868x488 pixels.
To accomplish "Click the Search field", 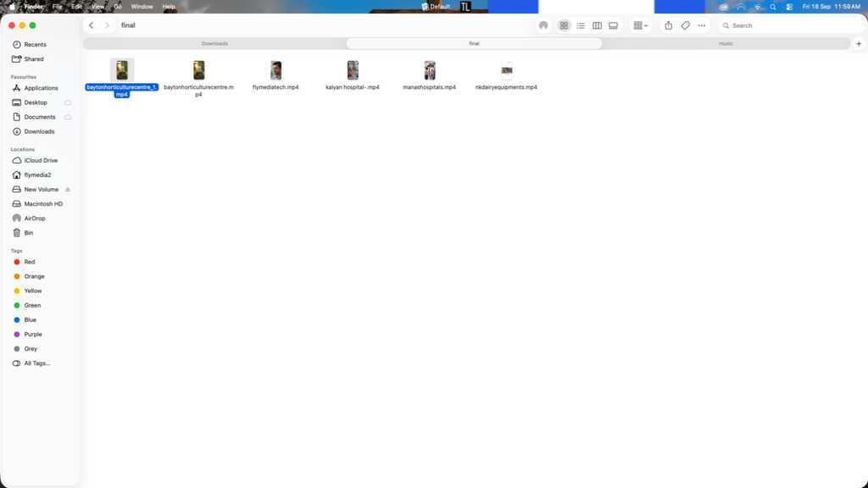I will click(x=791, y=25).
